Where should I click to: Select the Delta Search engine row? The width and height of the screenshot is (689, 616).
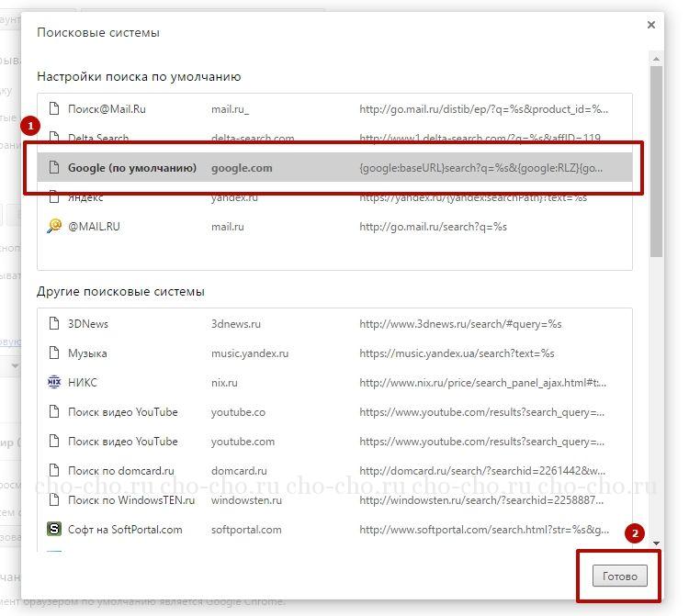98,138
